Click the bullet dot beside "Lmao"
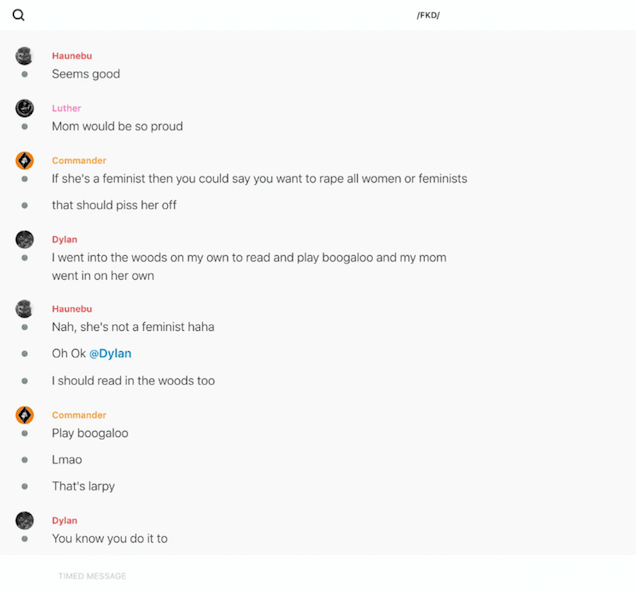Screen dimensions: 636x592 pos(25,460)
